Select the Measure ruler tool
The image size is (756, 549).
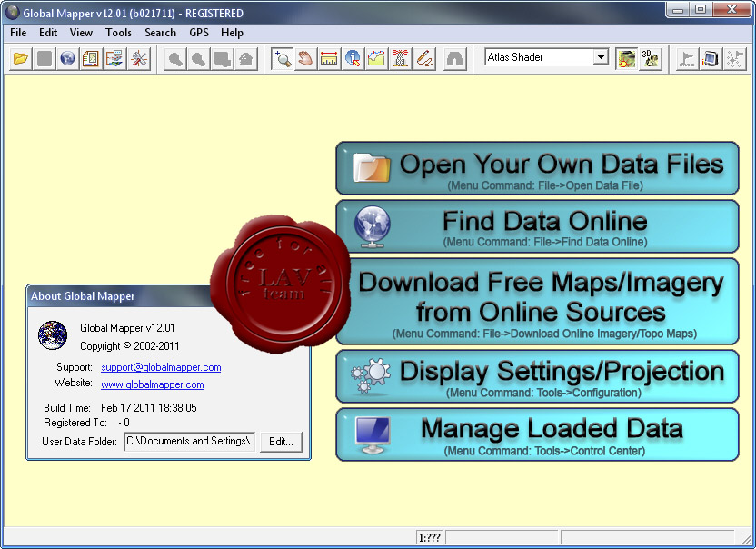[x=329, y=59]
